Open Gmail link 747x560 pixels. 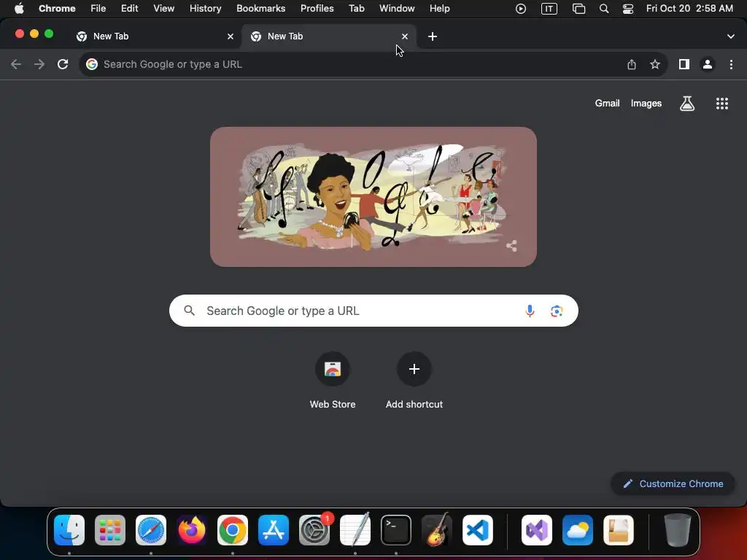tap(608, 104)
